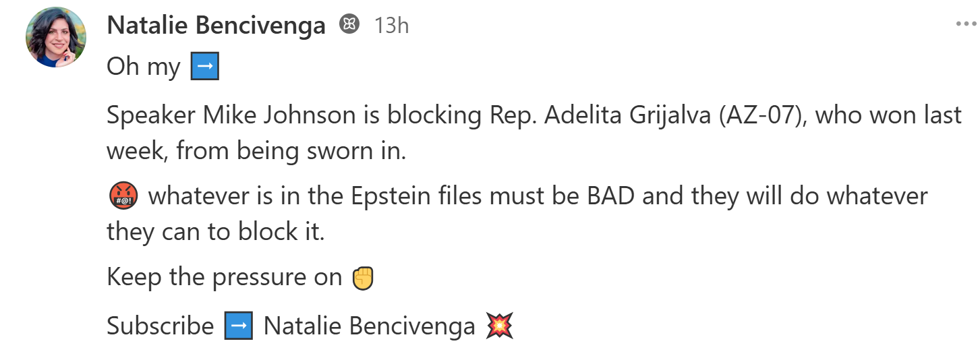
Task: Click the angry swearing face emoji
Action: tap(123, 197)
